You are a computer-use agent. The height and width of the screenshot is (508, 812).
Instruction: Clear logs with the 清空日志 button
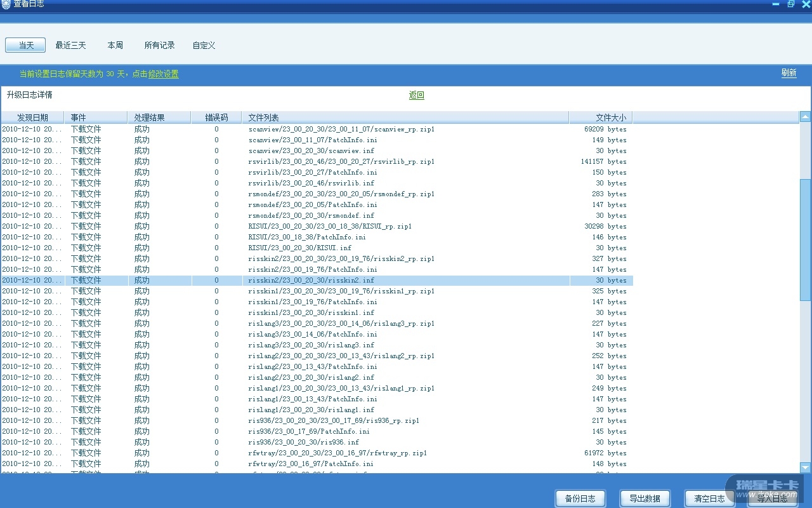tap(710, 498)
